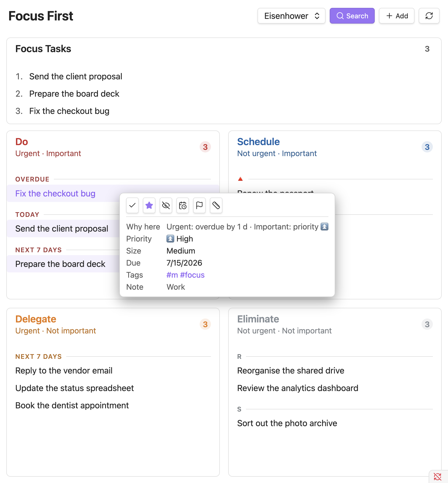Click the refresh icon button

(429, 16)
